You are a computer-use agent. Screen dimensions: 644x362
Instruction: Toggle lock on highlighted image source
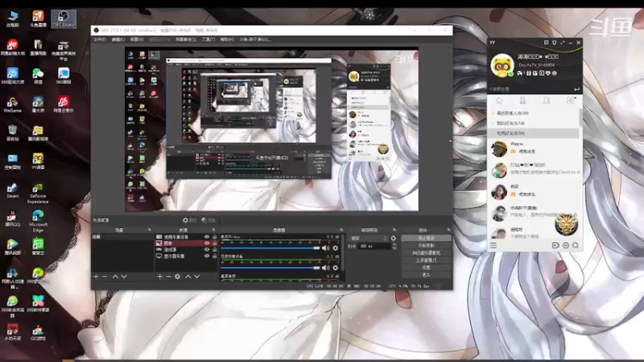pyautogui.click(x=214, y=243)
